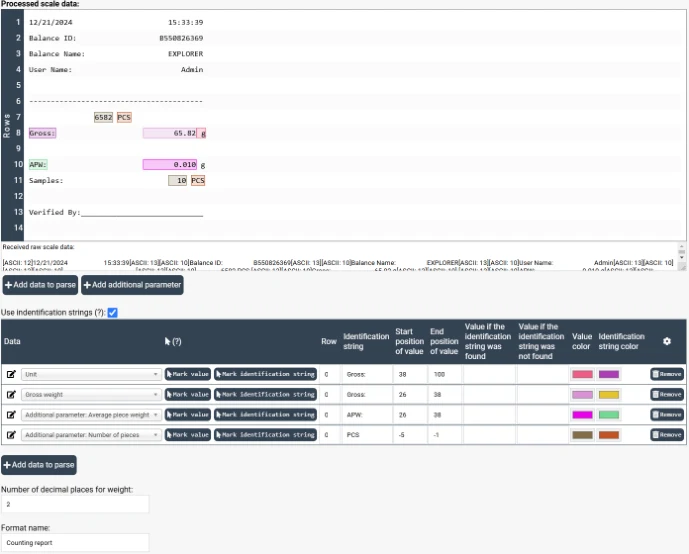Open the Gross weight data dropdown
This screenshot has height=554, width=689.
[x=91, y=395]
